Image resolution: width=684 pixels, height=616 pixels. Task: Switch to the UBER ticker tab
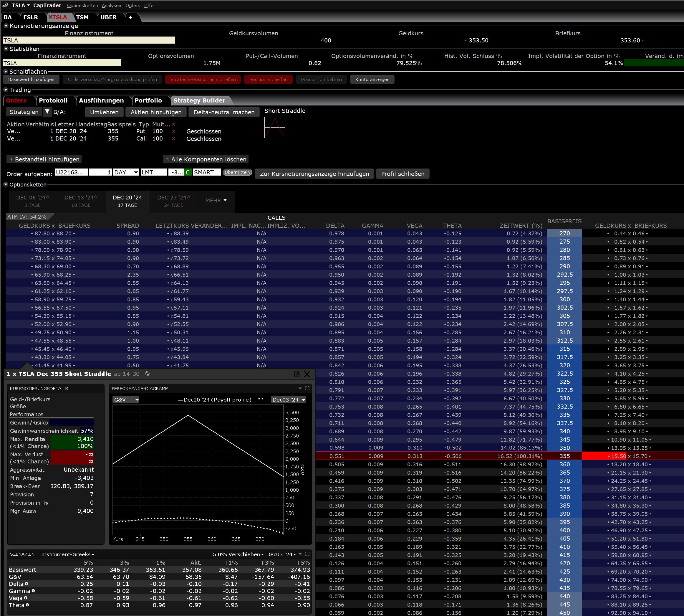click(108, 17)
